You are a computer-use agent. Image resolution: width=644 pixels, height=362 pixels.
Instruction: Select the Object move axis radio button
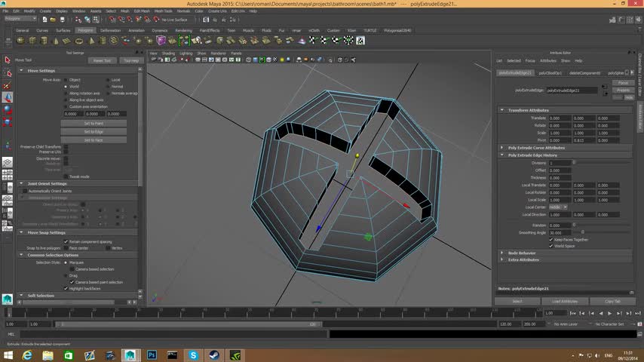point(66,79)
